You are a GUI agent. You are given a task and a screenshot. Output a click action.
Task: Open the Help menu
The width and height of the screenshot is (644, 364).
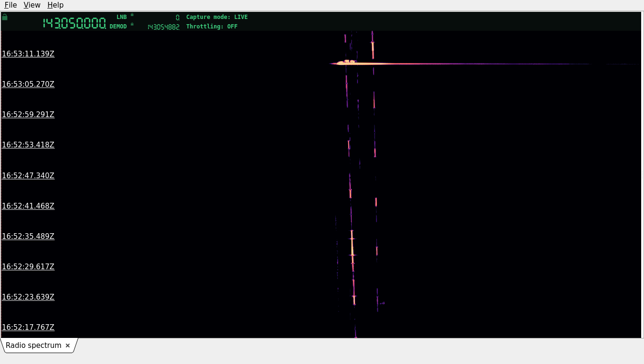(x=55, y=5)
